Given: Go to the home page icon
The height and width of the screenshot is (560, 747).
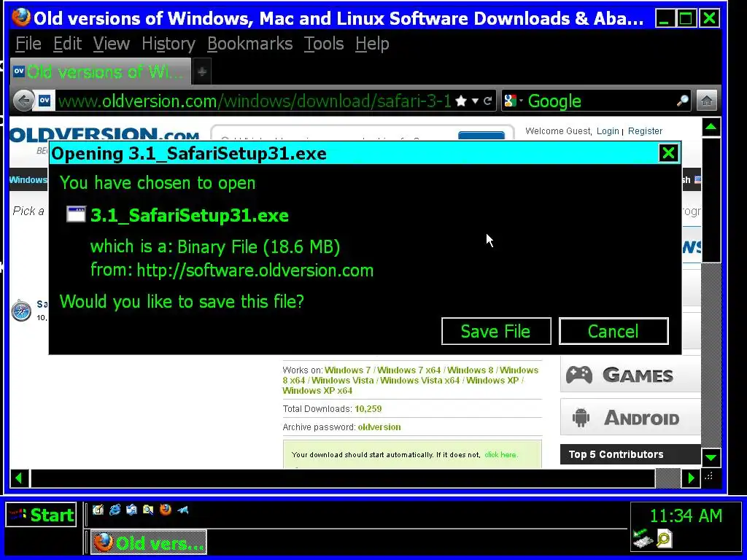Looking at the screenshot, I should [707, 101].
